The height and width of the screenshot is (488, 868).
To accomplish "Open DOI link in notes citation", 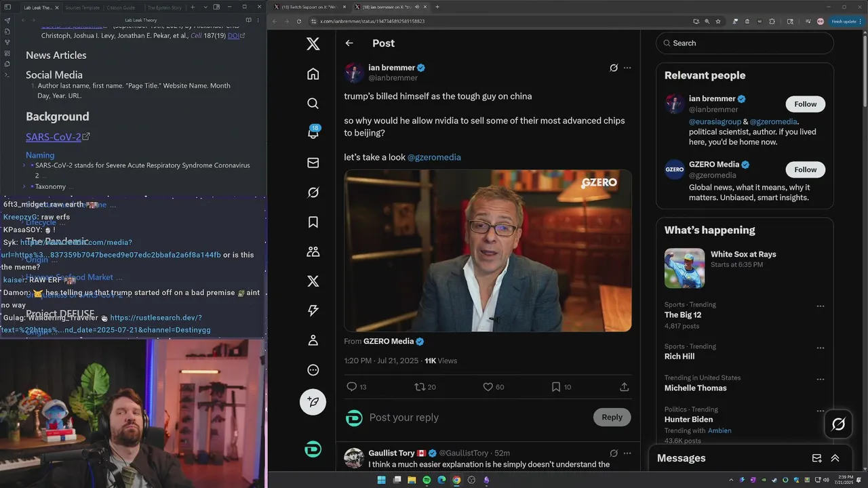I will (233, 35).
